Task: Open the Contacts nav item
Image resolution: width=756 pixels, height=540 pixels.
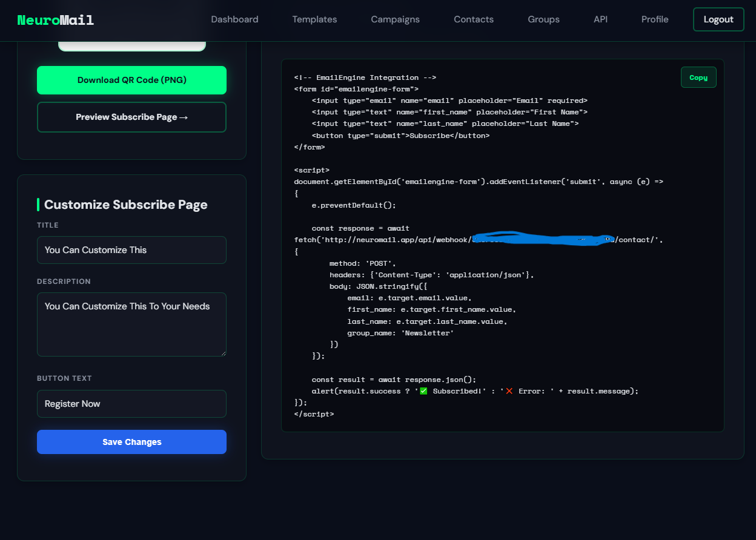Action: pyautogui.click(x=474, y=19)
